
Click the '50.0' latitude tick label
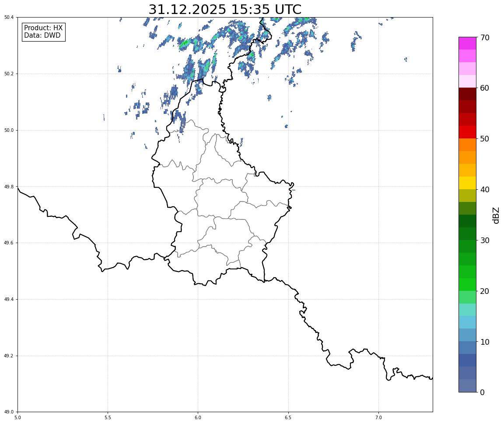click(x=9, y=130)
